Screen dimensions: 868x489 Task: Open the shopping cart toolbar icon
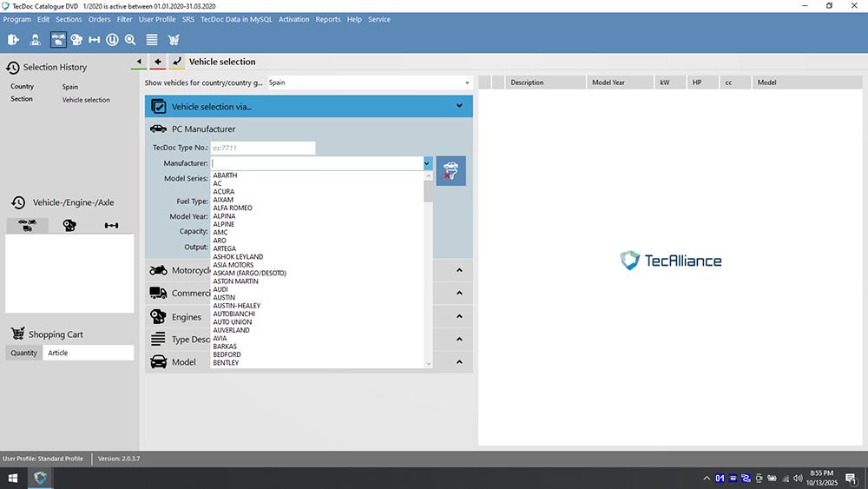click(174, 39)
